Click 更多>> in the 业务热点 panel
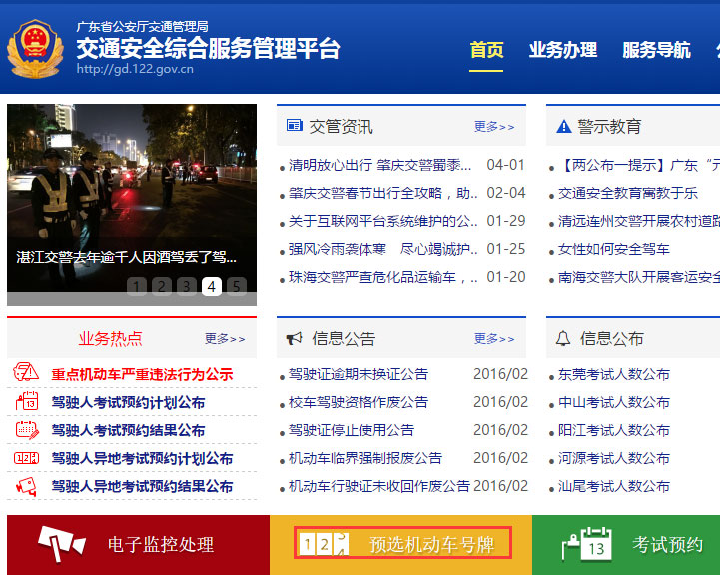720x588 pixels. click(x=225, y=339)
